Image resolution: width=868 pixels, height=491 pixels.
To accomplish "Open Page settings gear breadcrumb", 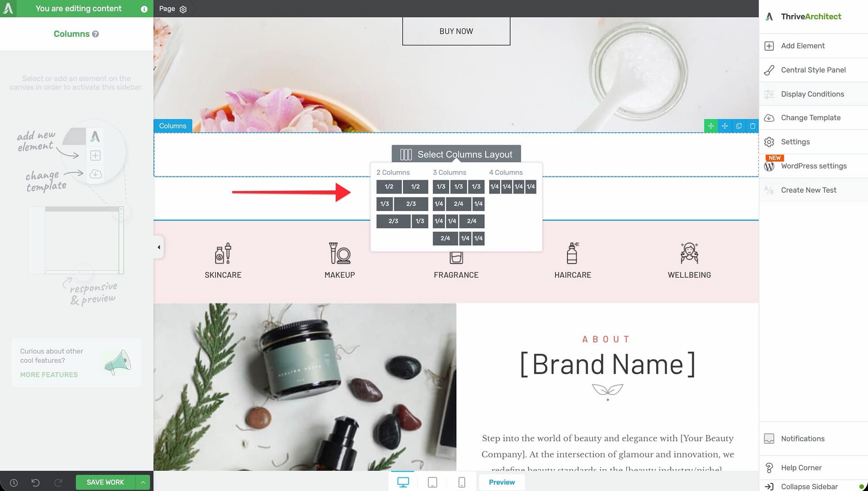I will coord(183,9).
